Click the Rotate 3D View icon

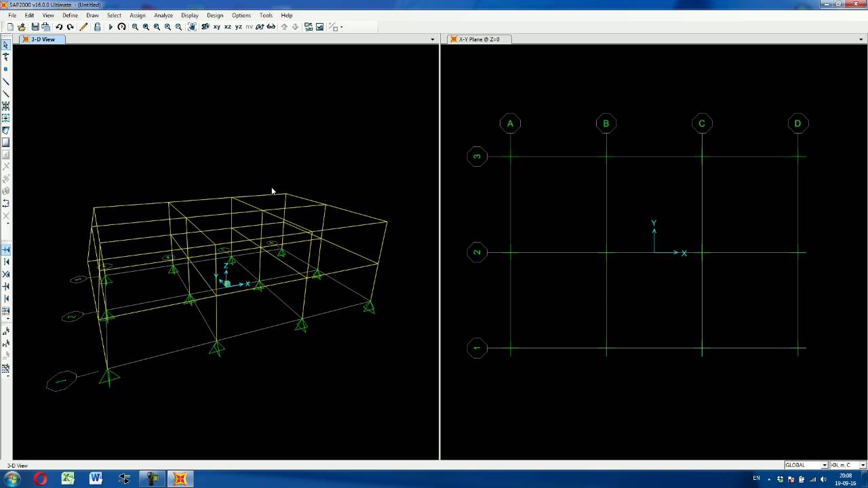tap(260, 27)
